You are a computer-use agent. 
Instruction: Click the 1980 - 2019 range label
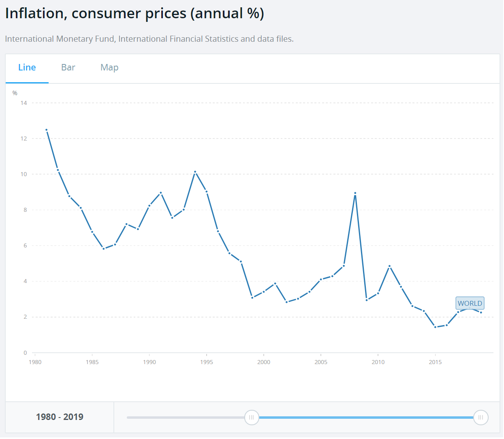click(60, 417)
